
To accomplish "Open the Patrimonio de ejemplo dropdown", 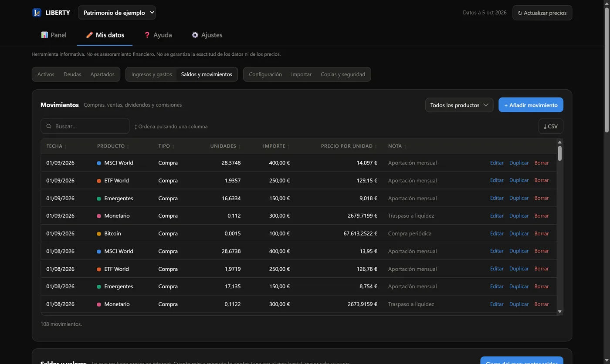I will pyautogui.click(x=117, y=13).
